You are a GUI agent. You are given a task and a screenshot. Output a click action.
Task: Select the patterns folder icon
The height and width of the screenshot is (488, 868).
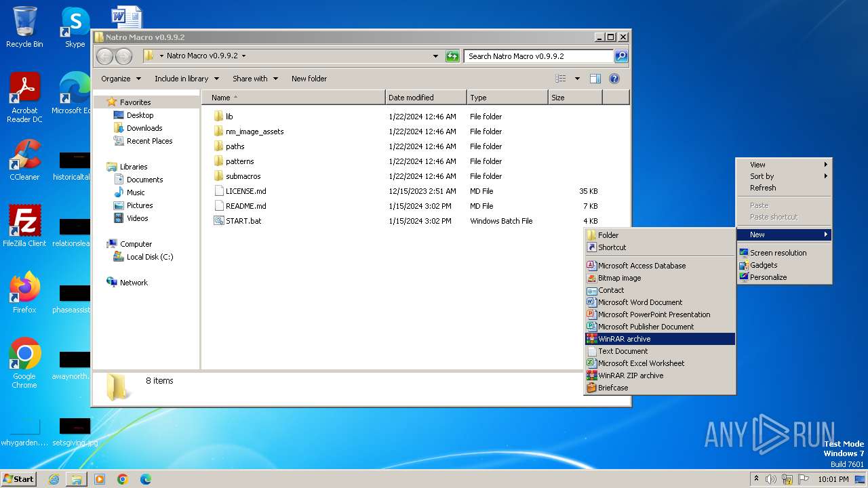point(218,161)
